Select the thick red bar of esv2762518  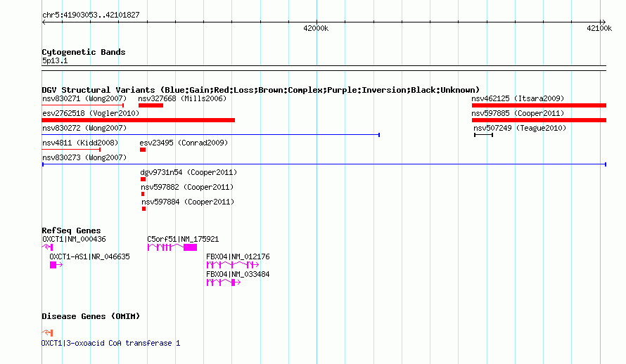click(x=139, y=120)
